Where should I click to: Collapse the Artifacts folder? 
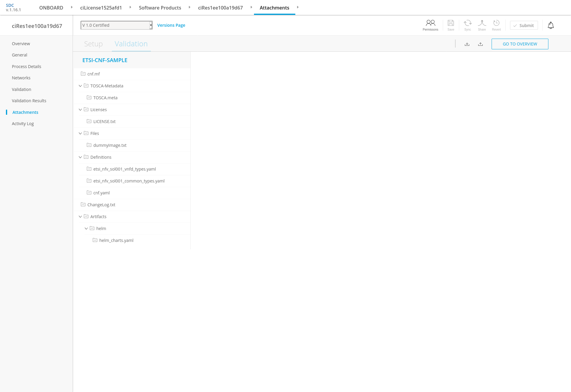(80, 217)
